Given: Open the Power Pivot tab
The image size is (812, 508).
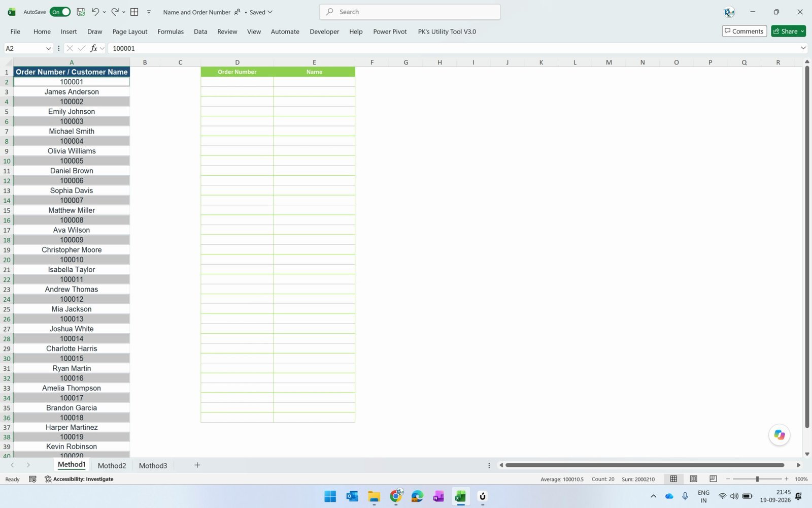Looking at the screenshot, I should click(390, 31).
